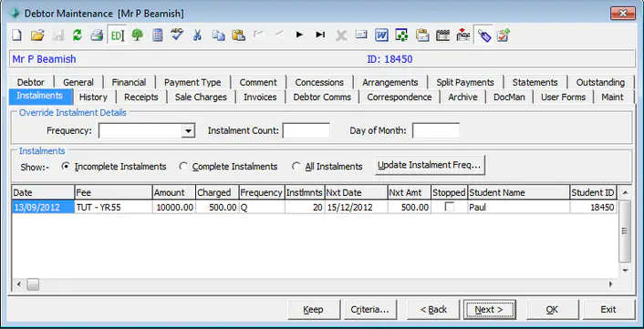Viewport: 644px width, 329px height.
Task: Click the New blank document icon
Action: [16, 36]
